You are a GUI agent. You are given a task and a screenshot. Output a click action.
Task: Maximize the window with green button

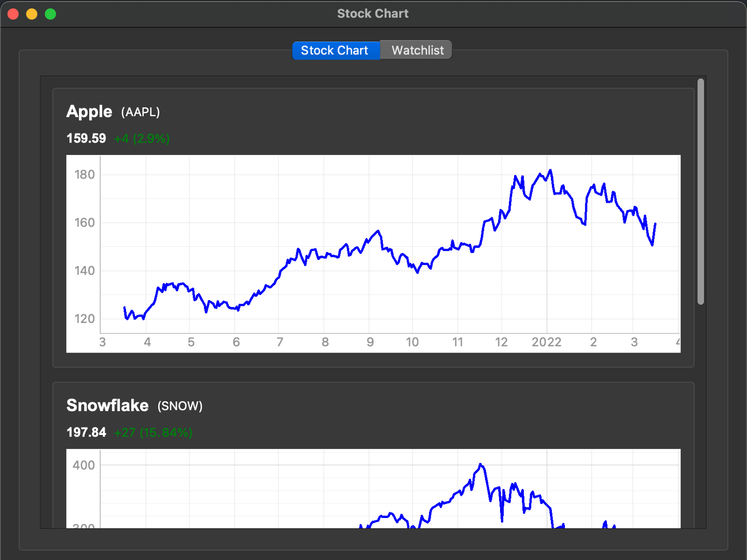tap(50, 14)
